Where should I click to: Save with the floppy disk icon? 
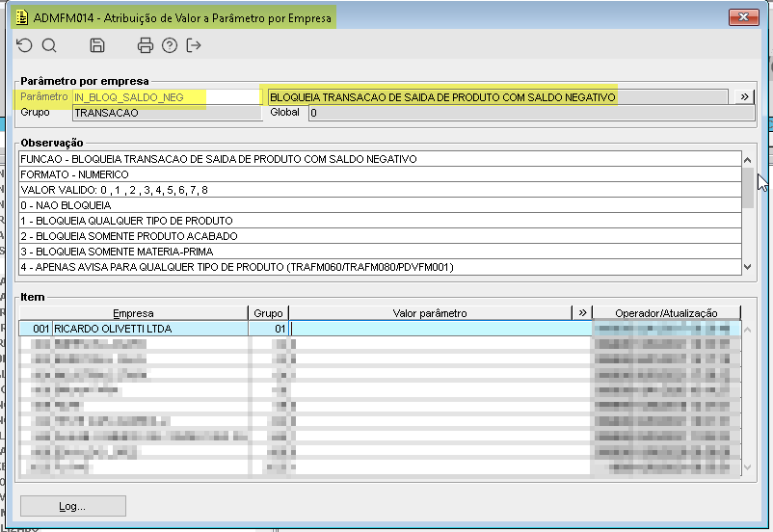point(97,46)
